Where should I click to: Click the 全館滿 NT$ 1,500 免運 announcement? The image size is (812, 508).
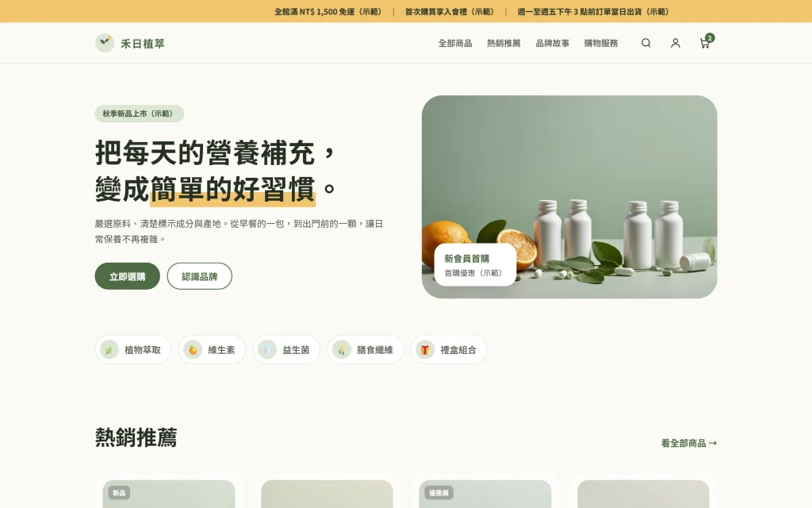[329, 11]
